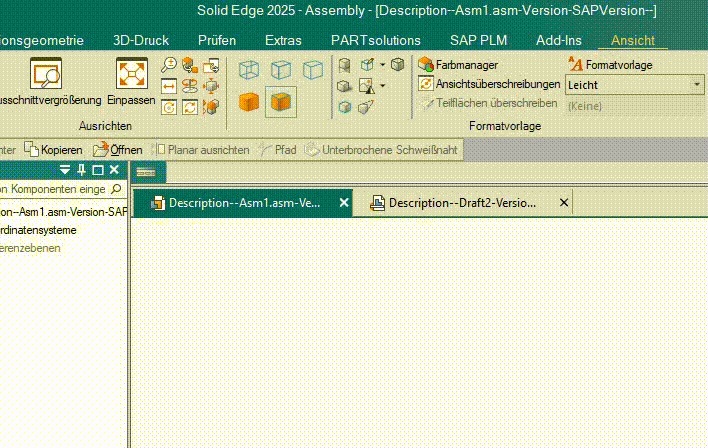
Task: Open the Farbmanager
Action: point(458,65)
